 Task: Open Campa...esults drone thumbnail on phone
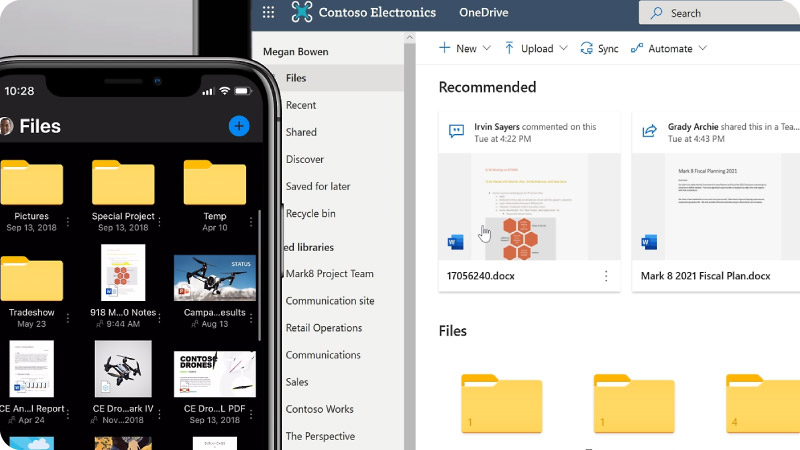pyautogui.click(x=215, y=278)
